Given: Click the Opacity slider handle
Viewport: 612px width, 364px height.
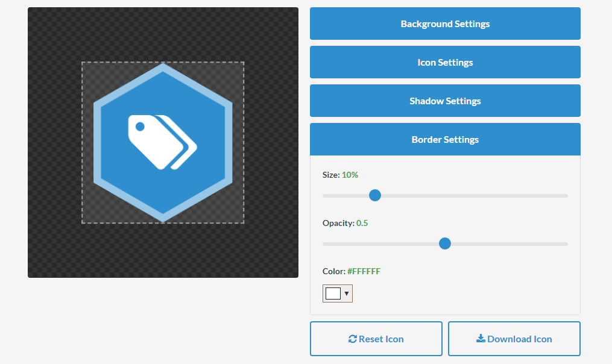Looking at the screenshot, I should pos(445,243).
